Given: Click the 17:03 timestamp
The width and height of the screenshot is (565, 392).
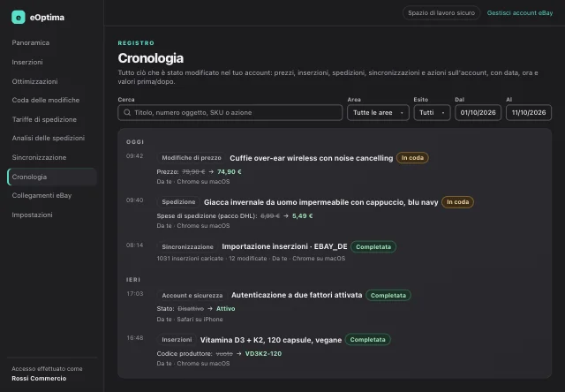Looking at the screenshot, I should [135, 294].
